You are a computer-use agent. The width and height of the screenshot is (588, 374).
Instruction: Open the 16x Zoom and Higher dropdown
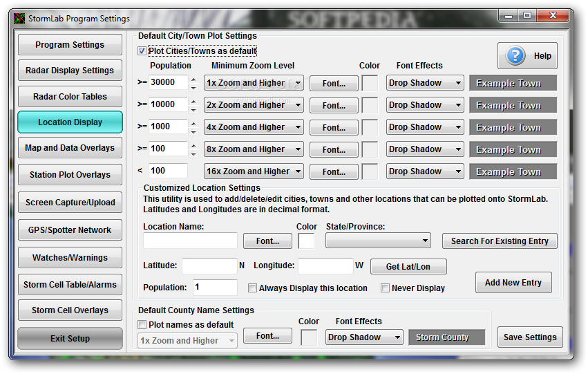tap(254, 171)
